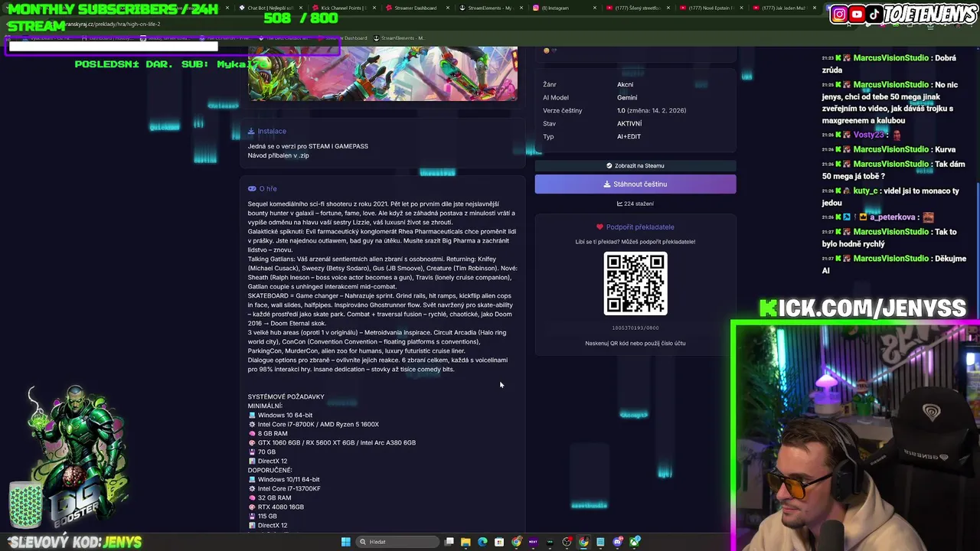This screenshot has height=551, width=980.
Task: Click Vosty23 username in chat
Action: point(868,135)
